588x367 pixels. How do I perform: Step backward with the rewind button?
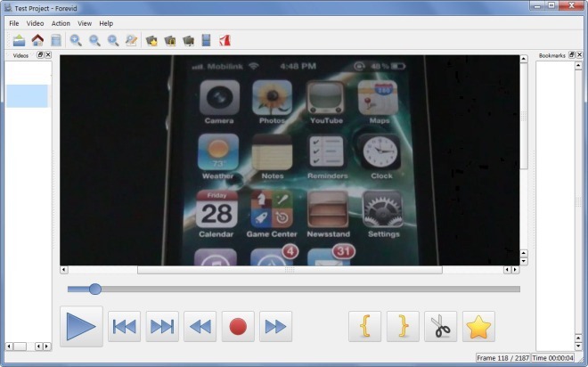click(200, 327)
